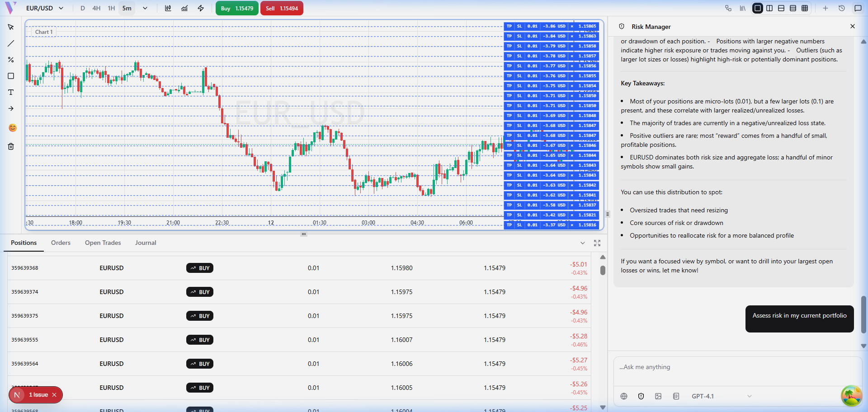Expand the additional timeframes dropdown chevron
This screenshot has width=868, height=412.
[145, 8]
